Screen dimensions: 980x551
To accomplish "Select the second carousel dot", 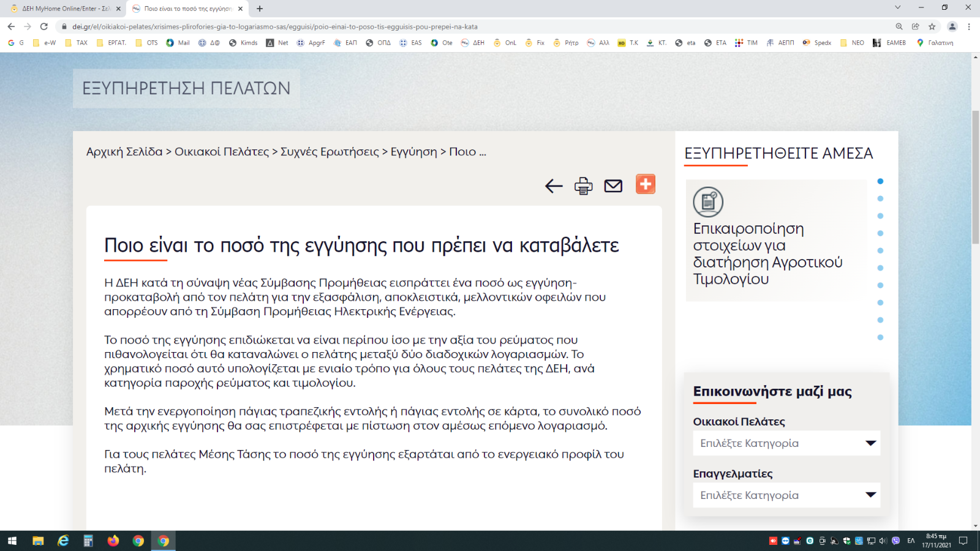I will tap(880, 198).
